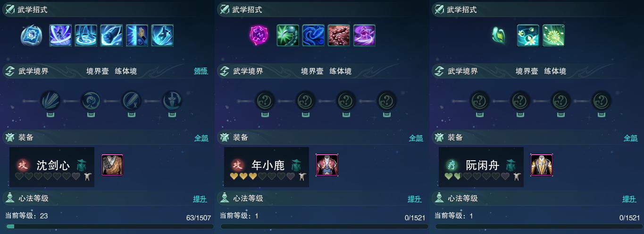Select the 阮闲舟 healer character card

(x=481, y=167)
